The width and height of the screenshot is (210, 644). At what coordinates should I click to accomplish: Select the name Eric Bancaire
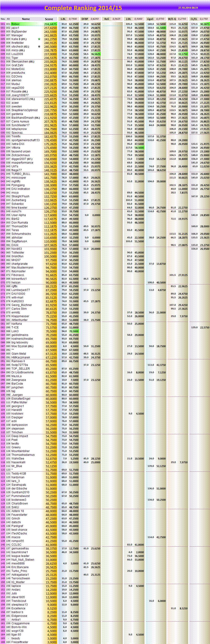[x=20, y=567]
